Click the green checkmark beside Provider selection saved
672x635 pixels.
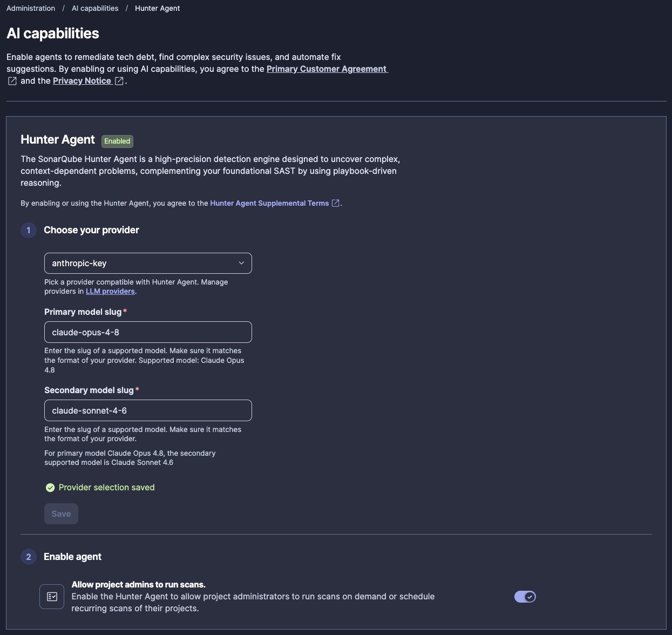[50, 488]
